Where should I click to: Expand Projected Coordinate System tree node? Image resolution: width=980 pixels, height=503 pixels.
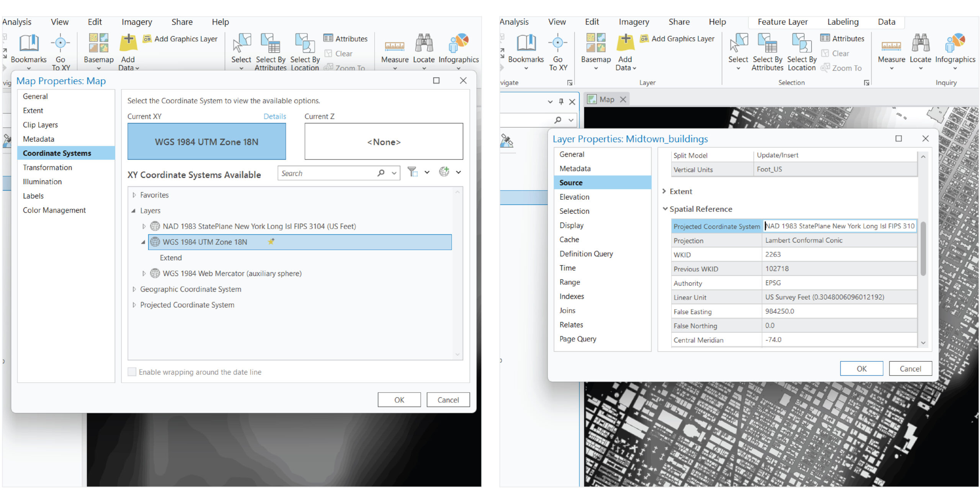click(134, 305)
